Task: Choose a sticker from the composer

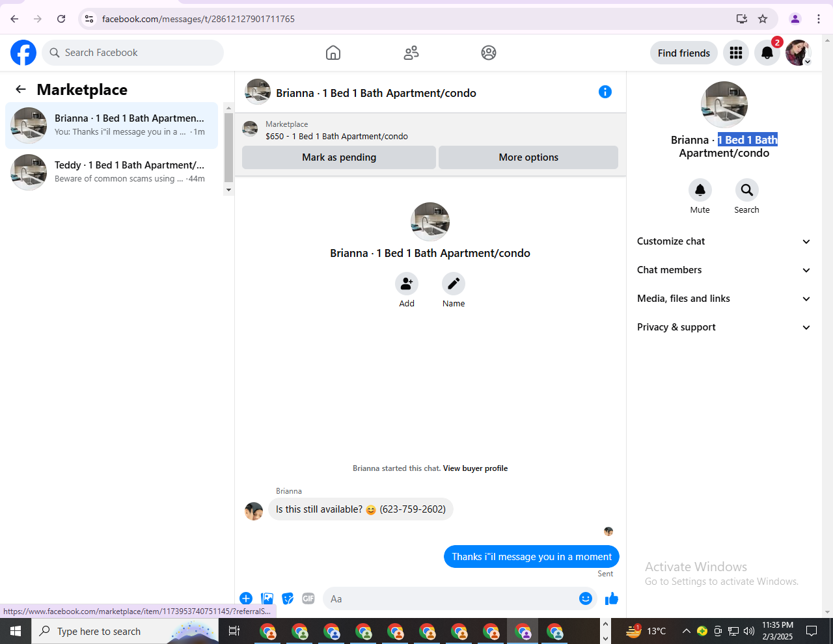Action: pyautogui.click(x=288, y=598)
